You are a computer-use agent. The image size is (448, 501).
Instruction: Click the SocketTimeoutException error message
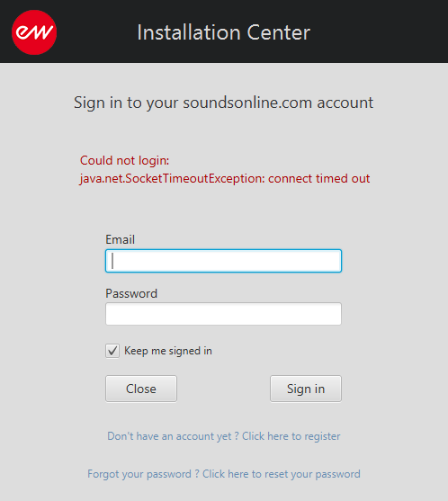pyautogui.click(x=225, y=179)
